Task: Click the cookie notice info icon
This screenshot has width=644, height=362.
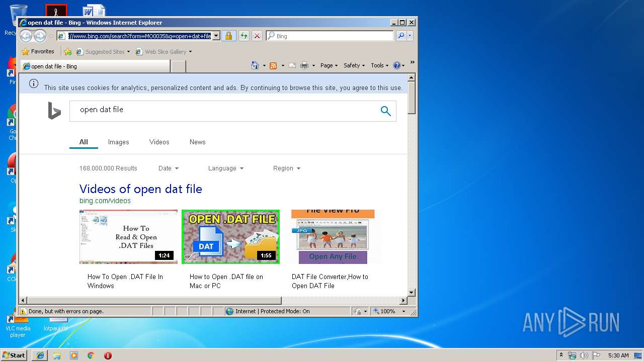Action: click(x=34, y=83)
